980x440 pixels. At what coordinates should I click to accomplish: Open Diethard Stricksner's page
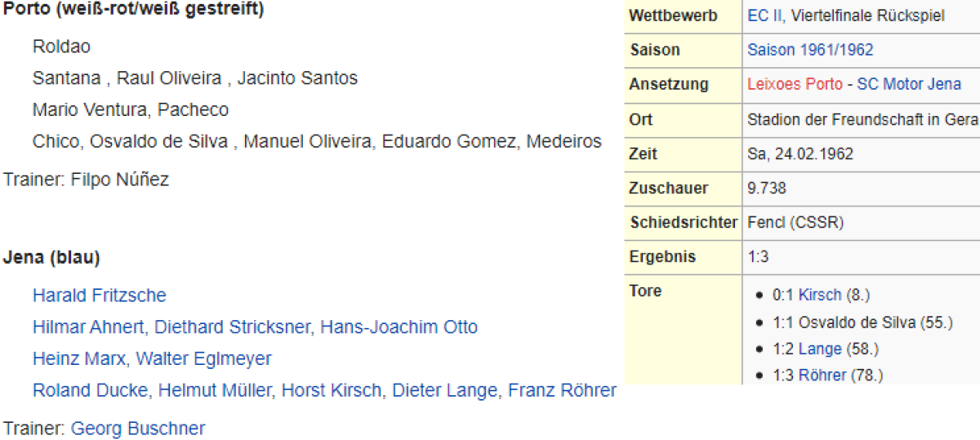[233, 327]
